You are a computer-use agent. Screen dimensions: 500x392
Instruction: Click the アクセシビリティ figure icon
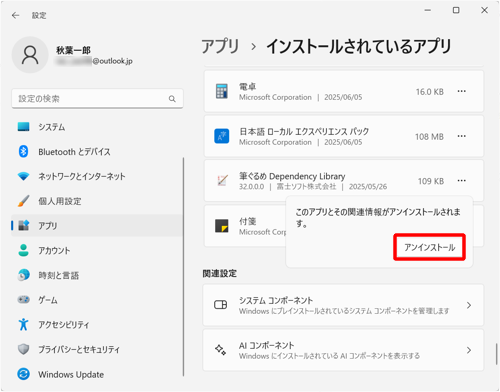(23, 324)
